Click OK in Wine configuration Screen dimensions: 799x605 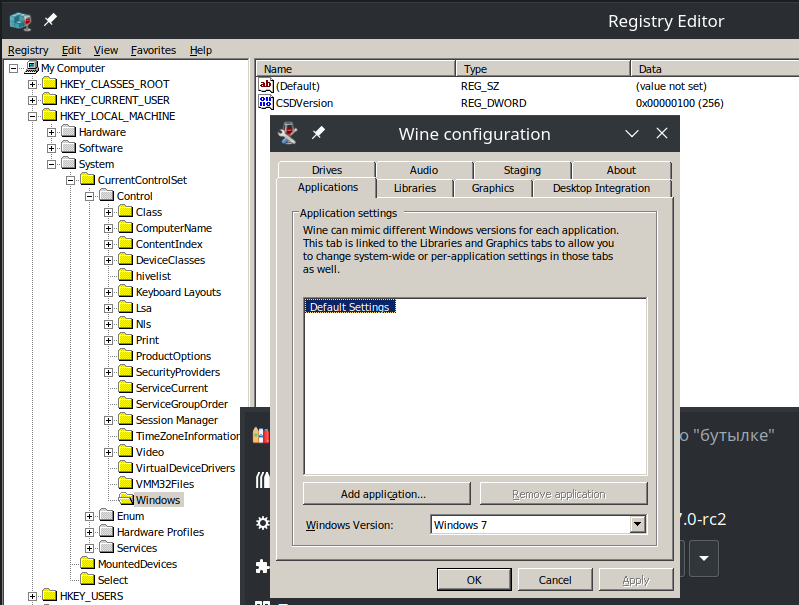point(474,580)
